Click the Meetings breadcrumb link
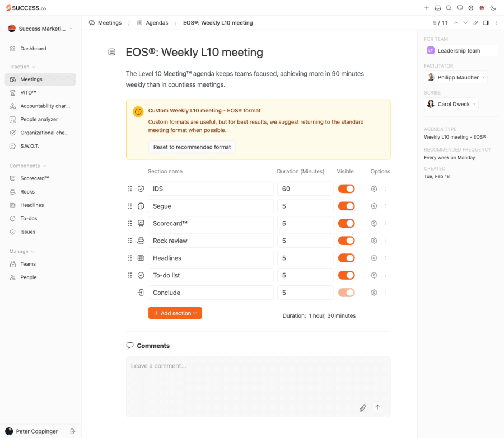Screen dimensions: 504x438 [105, 23]
